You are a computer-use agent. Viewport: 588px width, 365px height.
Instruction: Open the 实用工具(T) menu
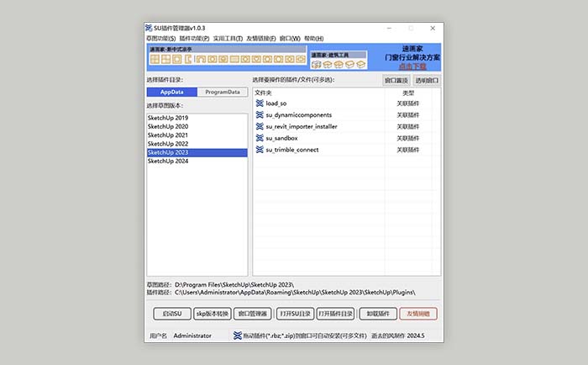pos(228,39)
